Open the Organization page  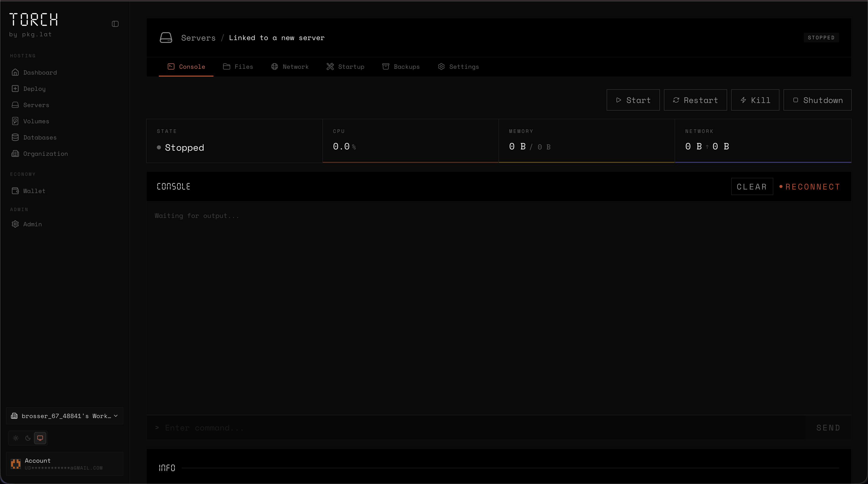pyautogui.click(x=45, y=153)
